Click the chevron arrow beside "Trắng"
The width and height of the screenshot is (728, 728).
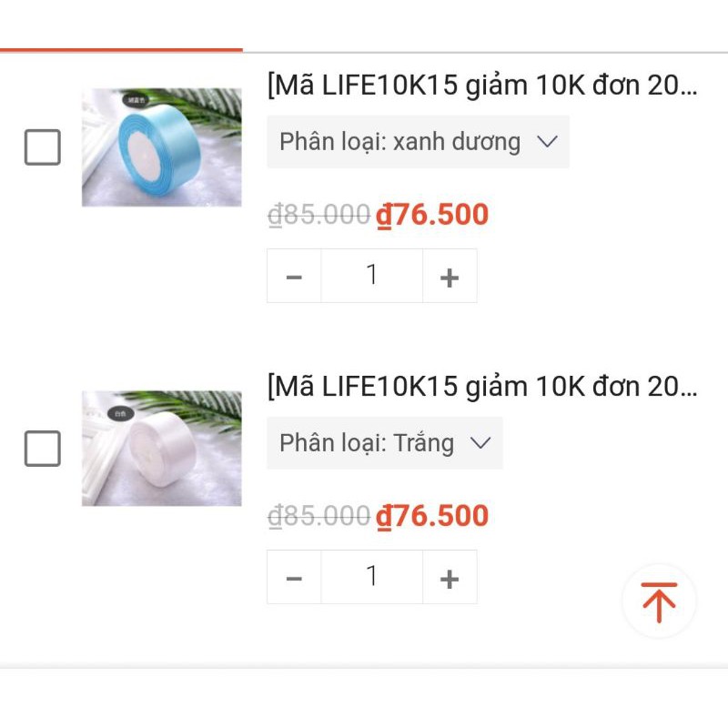pyautogui.click(x=480, y=443)
